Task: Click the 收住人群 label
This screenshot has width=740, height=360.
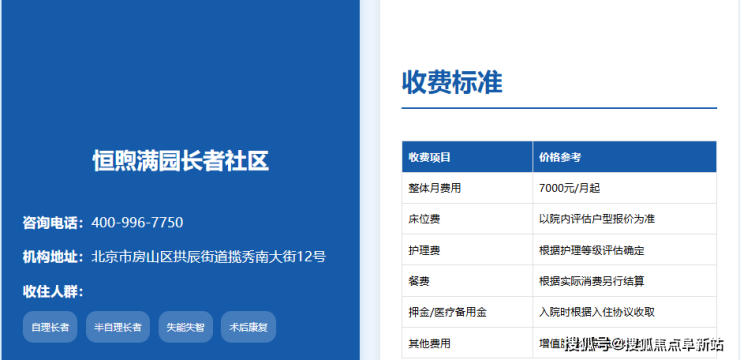Action: (53, 292)
